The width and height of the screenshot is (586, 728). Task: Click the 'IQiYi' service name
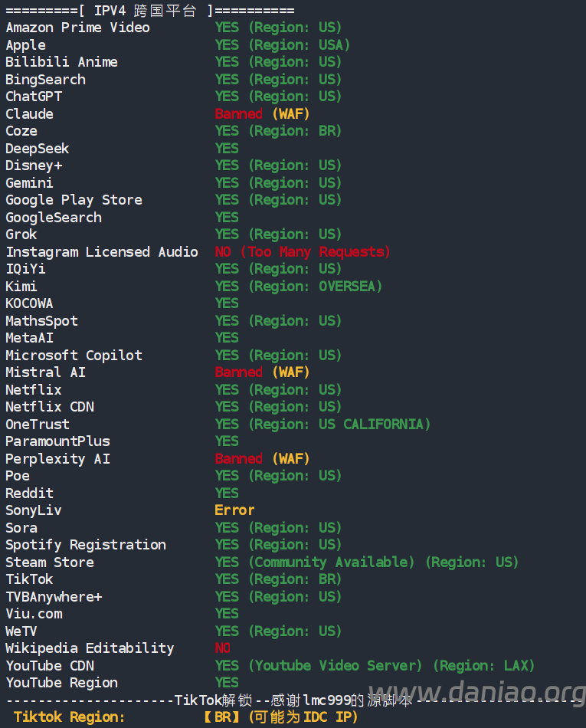coord(25,269)
